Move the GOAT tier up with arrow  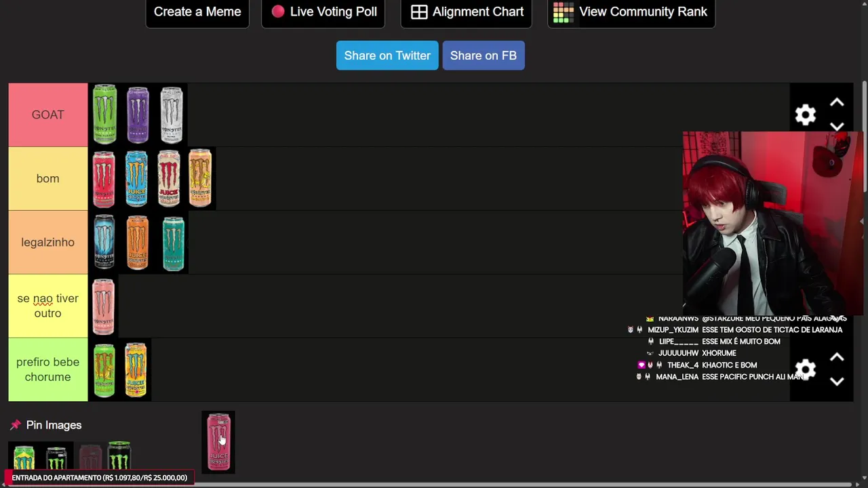click(x=837, y=102)
